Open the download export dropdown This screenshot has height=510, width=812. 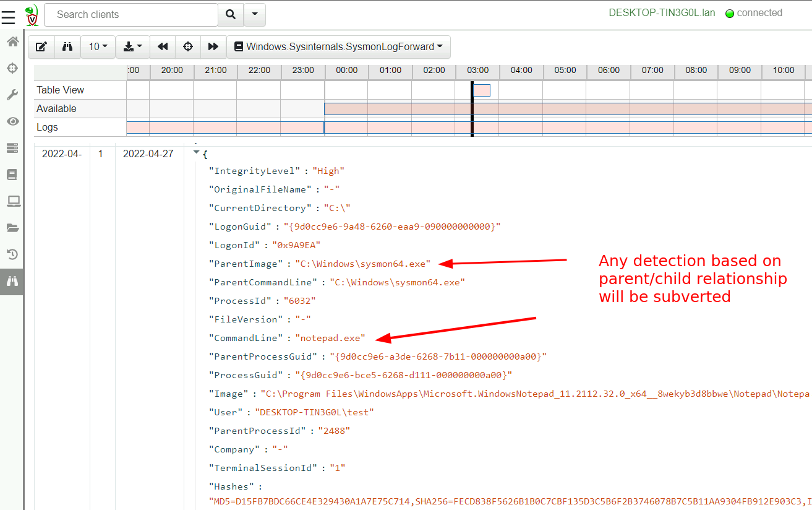click(x=133, y=46)
